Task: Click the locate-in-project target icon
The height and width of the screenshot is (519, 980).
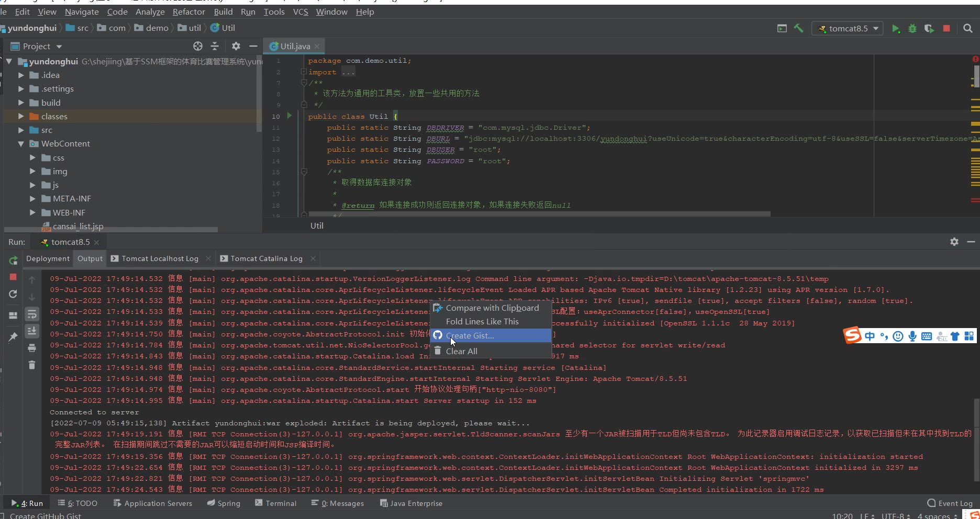Action: pos(197,46)
